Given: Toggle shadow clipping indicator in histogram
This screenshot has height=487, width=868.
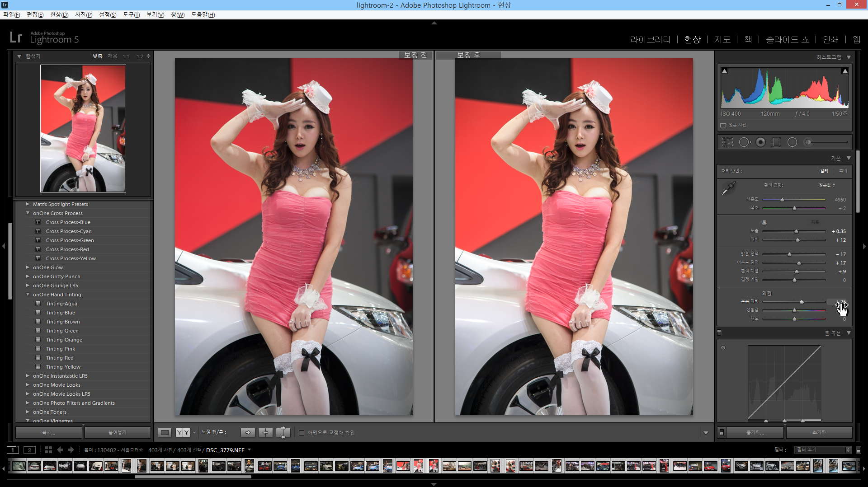Looking at the screenshot, I should [725, 71].
